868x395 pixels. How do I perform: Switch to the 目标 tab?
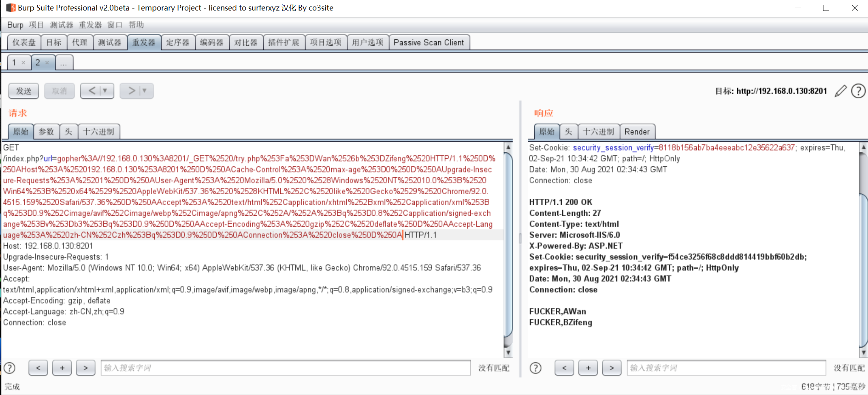pos(54,42)
